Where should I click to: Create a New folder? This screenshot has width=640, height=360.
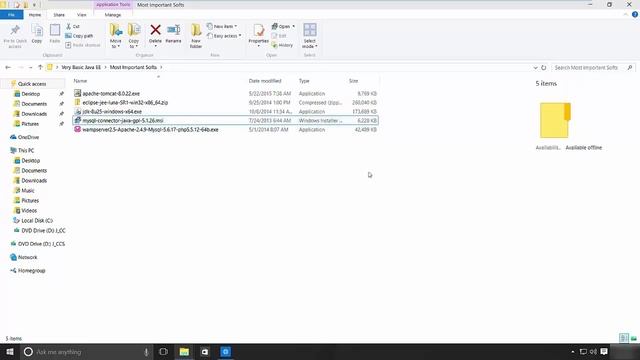196,36
